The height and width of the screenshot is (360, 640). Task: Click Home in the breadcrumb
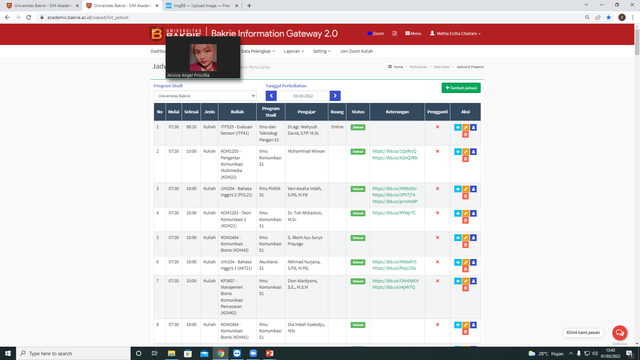[x=398, y=67]
